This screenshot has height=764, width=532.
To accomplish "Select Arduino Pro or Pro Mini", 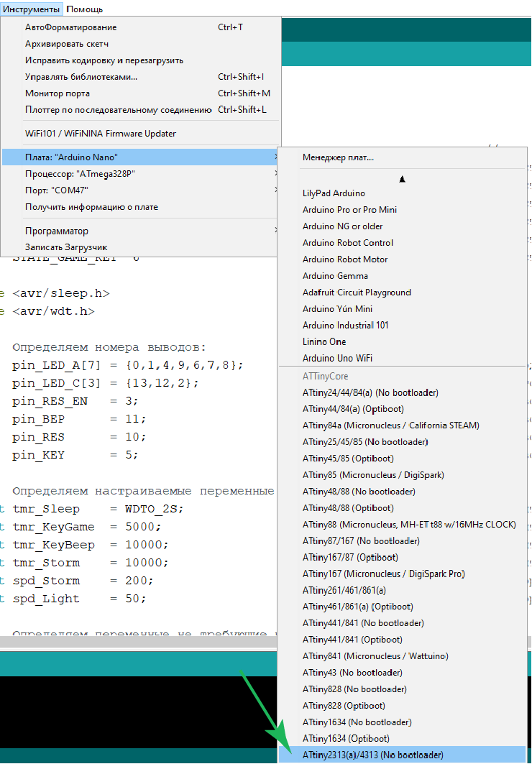I will tap(403, 210).
